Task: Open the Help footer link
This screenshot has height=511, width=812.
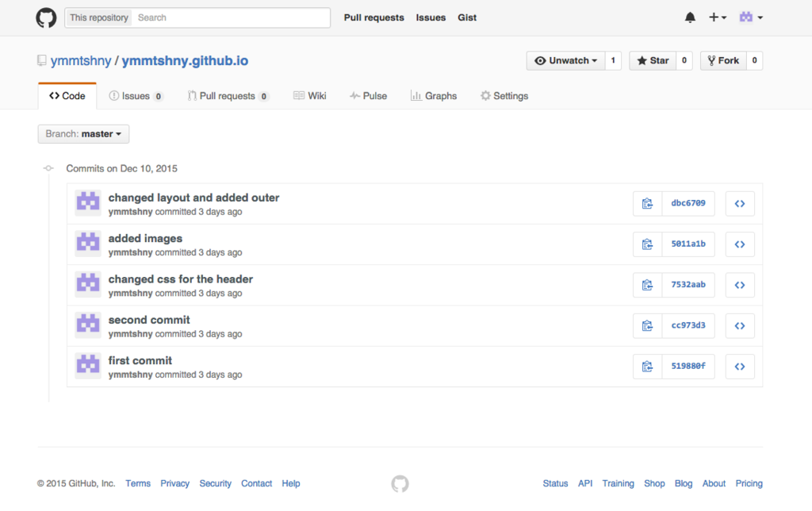Action: point(291,483)
